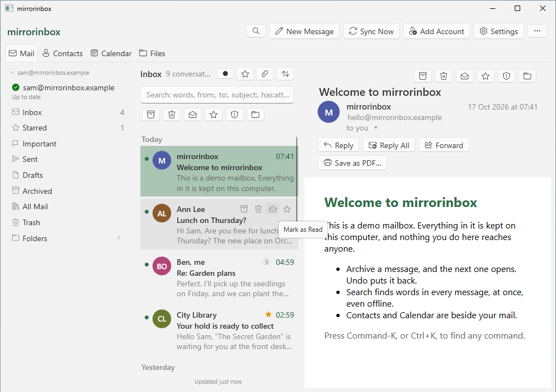Select the Important folder
The image size is (556, 392).
point(68,144)
